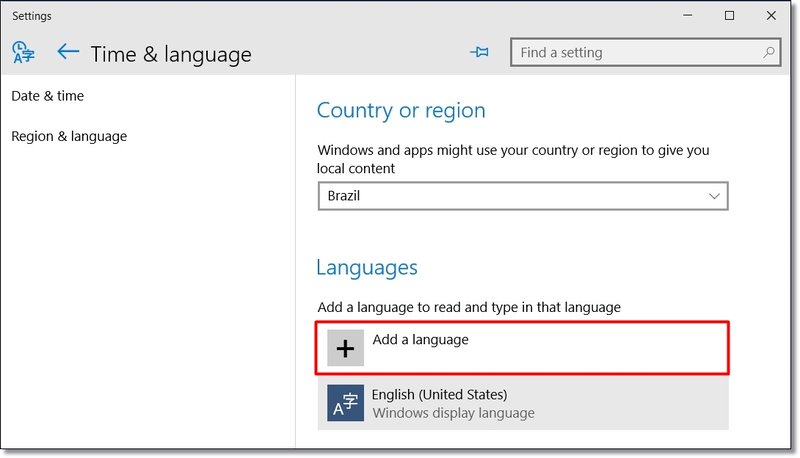Click the Time & language page title
The image size is (800, 458).
(x=171, y=55)
